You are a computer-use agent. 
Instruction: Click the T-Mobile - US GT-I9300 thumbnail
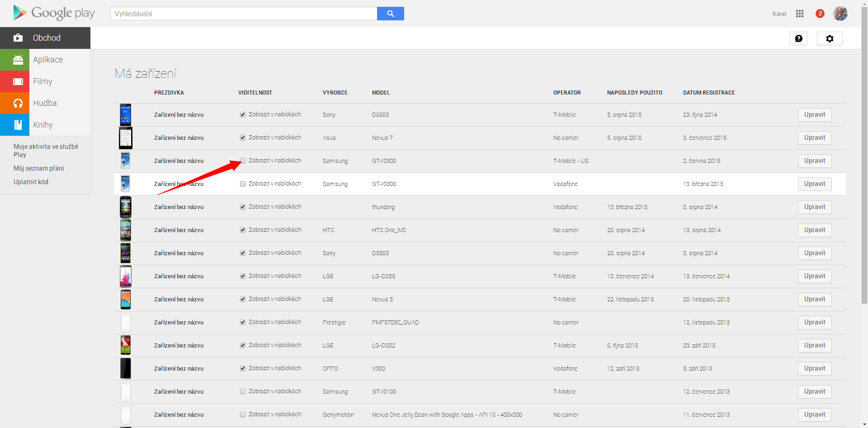[x=126, y=161]
